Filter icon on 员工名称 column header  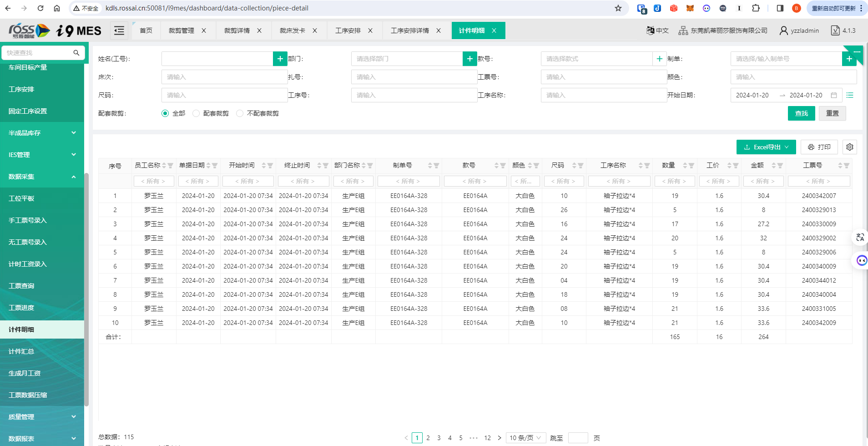click(x=170, y=166)
